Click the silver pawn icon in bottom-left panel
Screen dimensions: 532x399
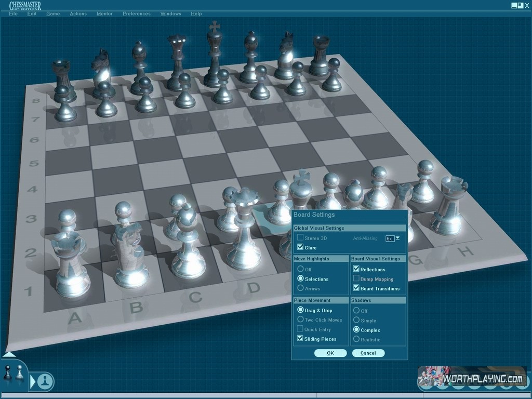coord(20,371)
